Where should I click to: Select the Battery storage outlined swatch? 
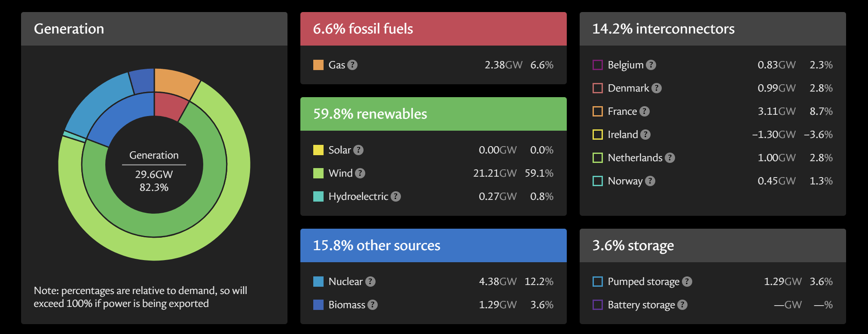[598, 305]
